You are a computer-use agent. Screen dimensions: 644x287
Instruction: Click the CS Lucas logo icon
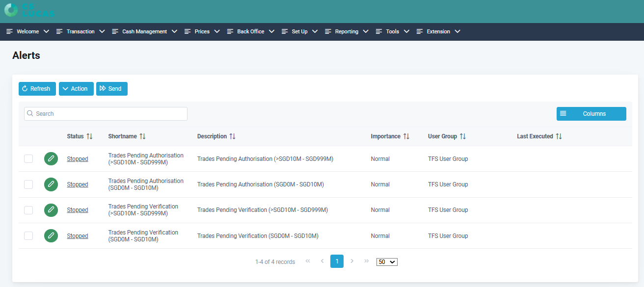pos(11,10)
